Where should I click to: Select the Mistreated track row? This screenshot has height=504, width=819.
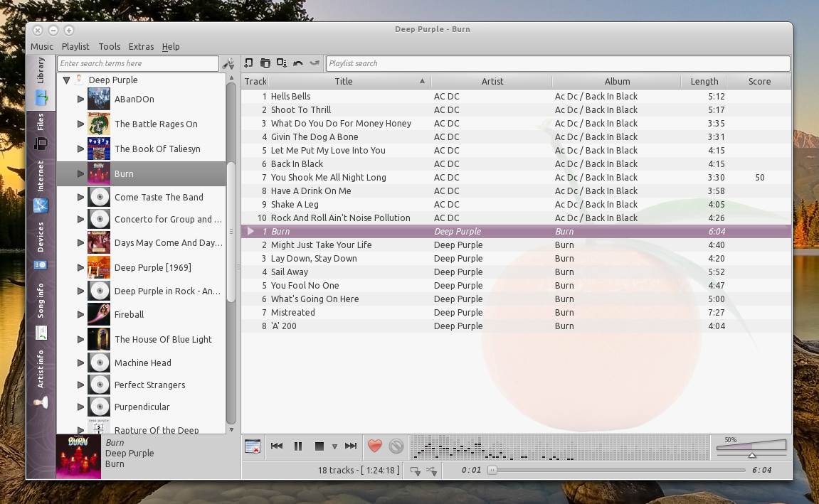(516, 313)
